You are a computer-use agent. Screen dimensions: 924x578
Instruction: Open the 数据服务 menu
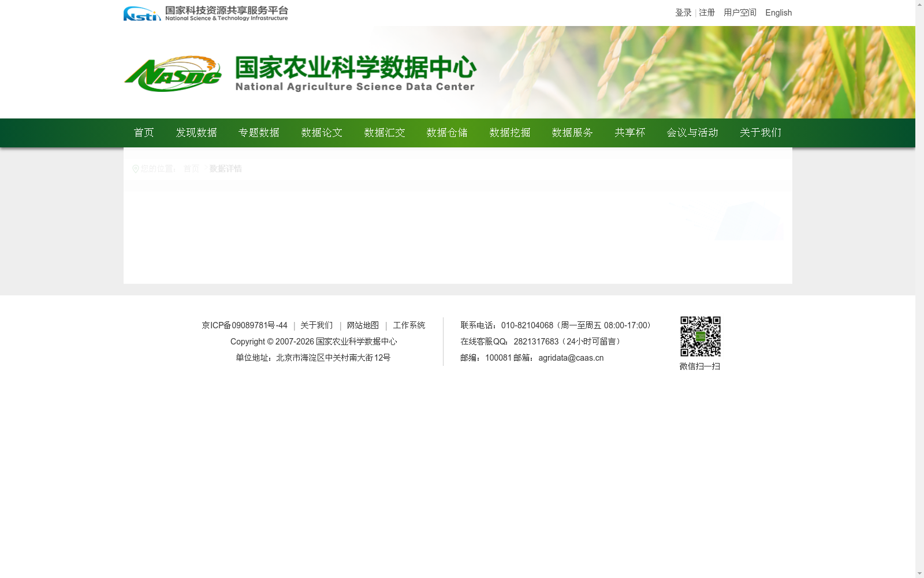point(572,133)
